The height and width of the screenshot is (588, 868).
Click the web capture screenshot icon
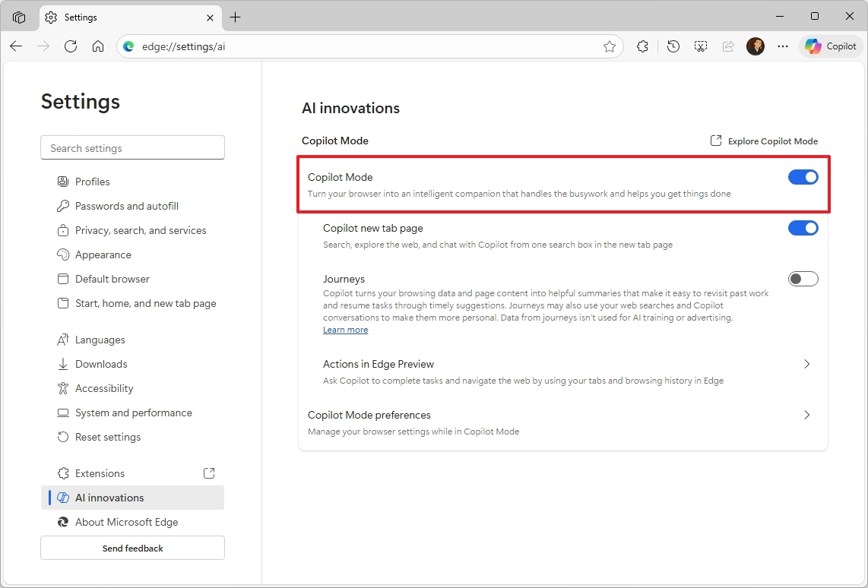pos(700,46)
